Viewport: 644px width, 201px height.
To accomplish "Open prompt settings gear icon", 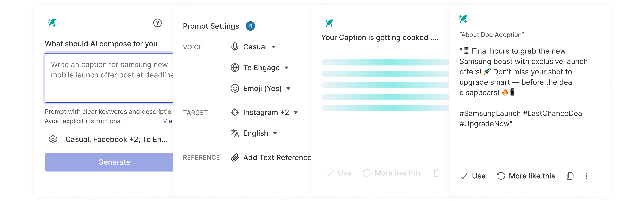I will [x=53, y=139].
